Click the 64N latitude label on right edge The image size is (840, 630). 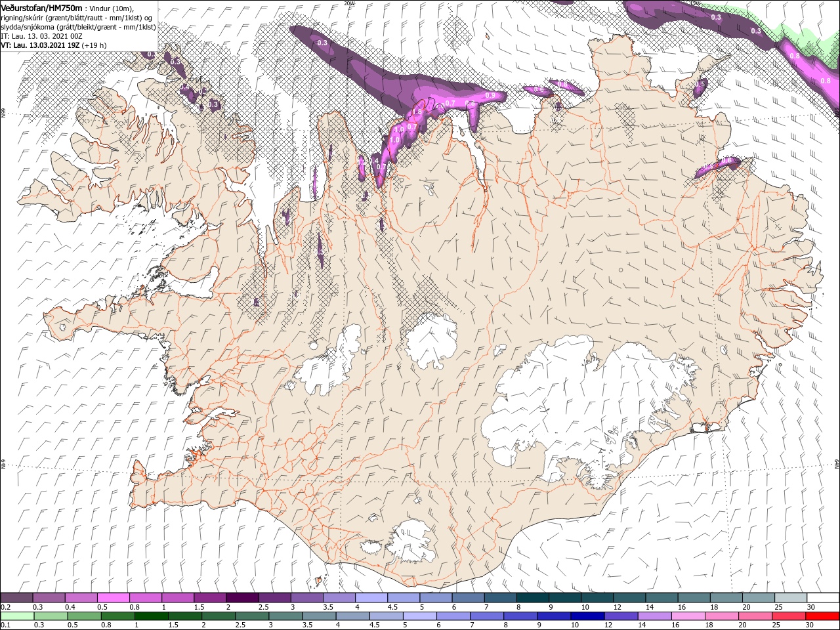[x=837, y=463]
